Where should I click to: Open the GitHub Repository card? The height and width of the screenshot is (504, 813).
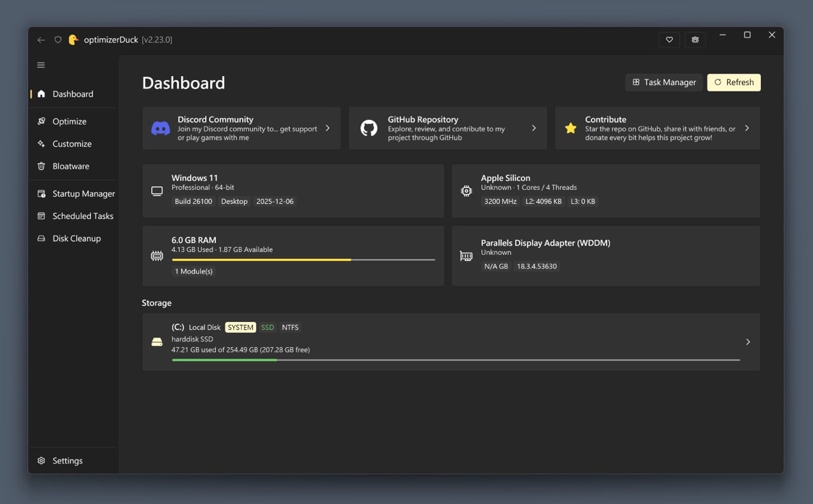coord(448,128)
